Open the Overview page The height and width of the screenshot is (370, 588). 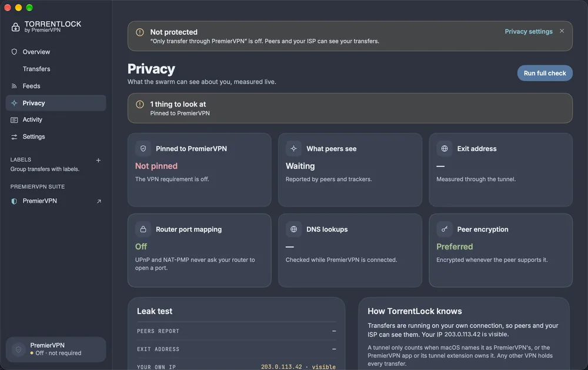[x=56, y=52]
